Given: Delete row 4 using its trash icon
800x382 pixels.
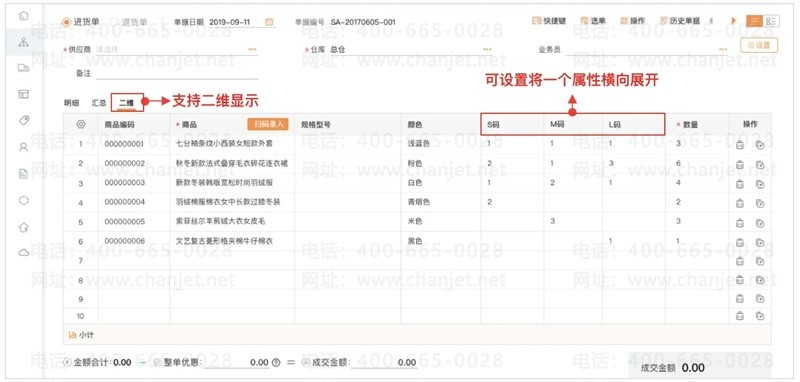Looking at the screenshot, I should tap(740, 203).
